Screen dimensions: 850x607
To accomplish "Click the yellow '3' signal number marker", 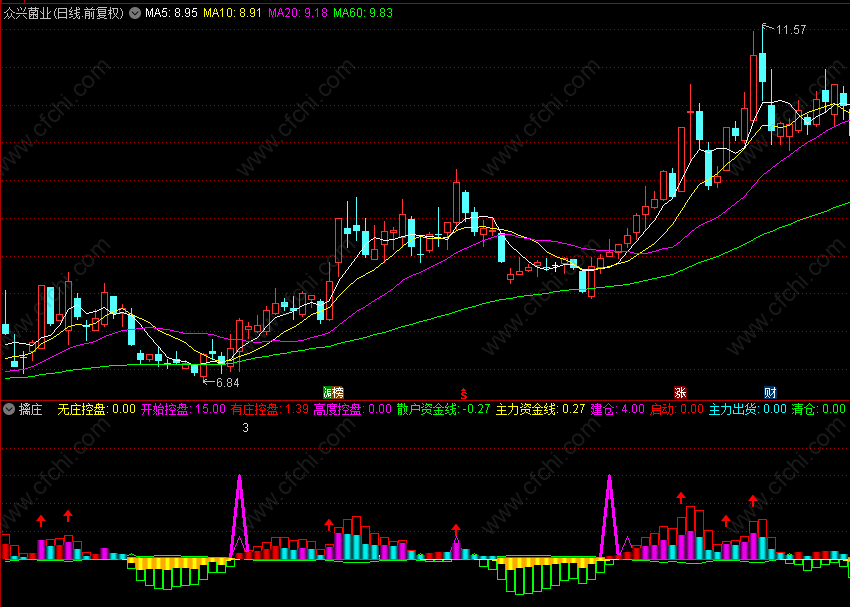I will click(246, 428).
